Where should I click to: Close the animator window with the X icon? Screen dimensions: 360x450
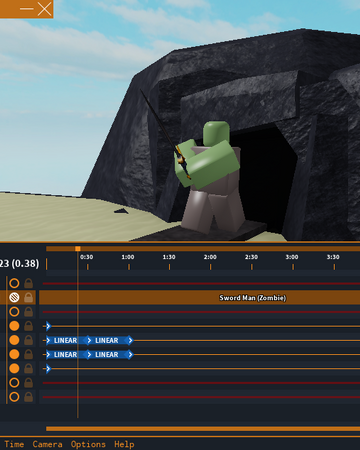tap(44, 9)
